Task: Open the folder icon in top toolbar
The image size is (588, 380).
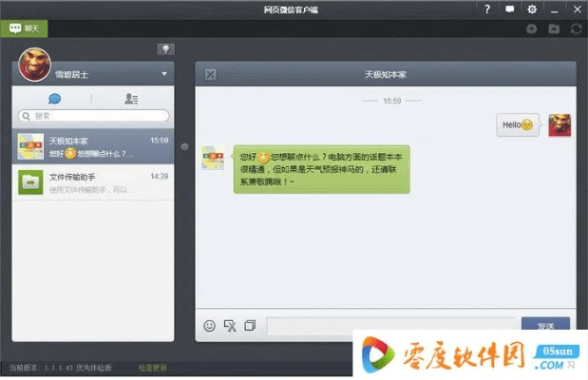Action: point(554,28)
